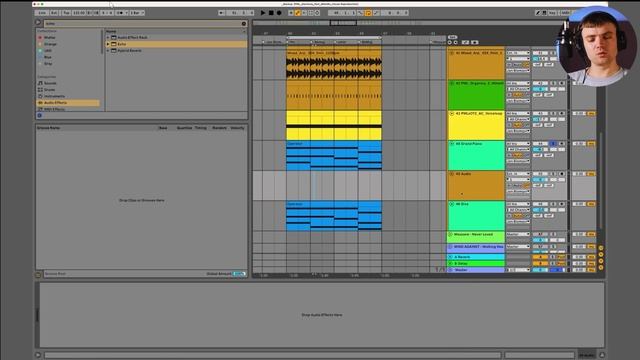Jump to previous locator arrow

coord(449,42)
